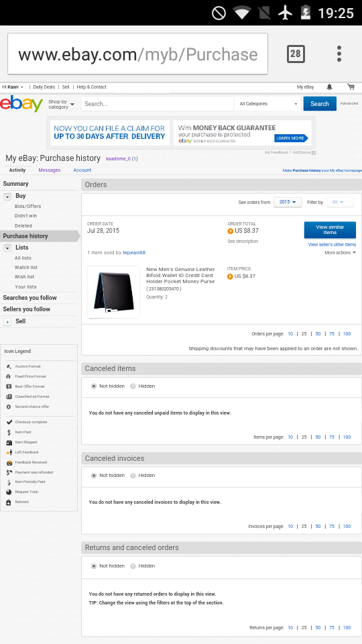Open the All Categories dropdown
This screenshot has width=362, height=644.
(268, 104)
